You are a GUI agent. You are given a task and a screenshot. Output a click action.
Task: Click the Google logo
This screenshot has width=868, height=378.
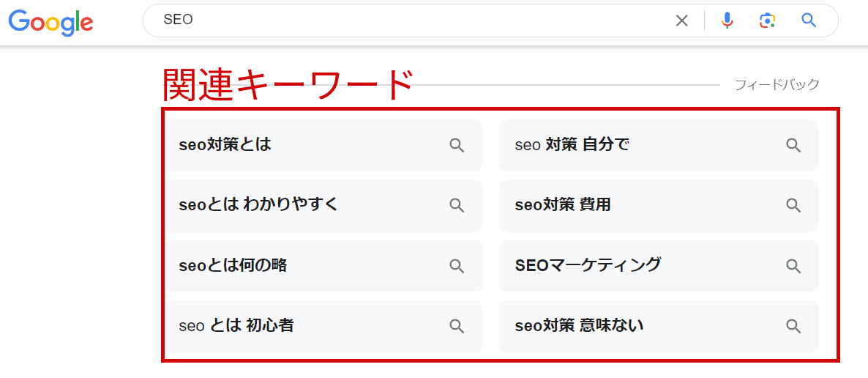[x=51, y=22]
